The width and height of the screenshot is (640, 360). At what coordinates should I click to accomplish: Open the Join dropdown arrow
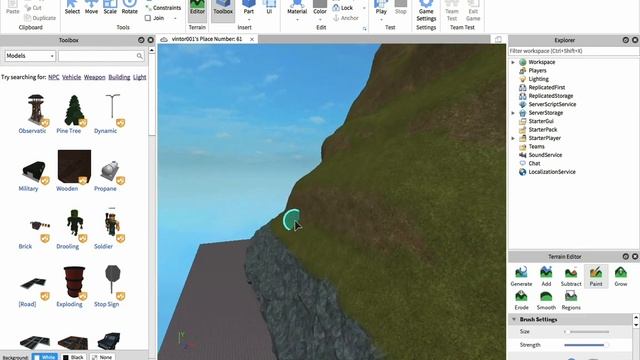tap(176, 18)
